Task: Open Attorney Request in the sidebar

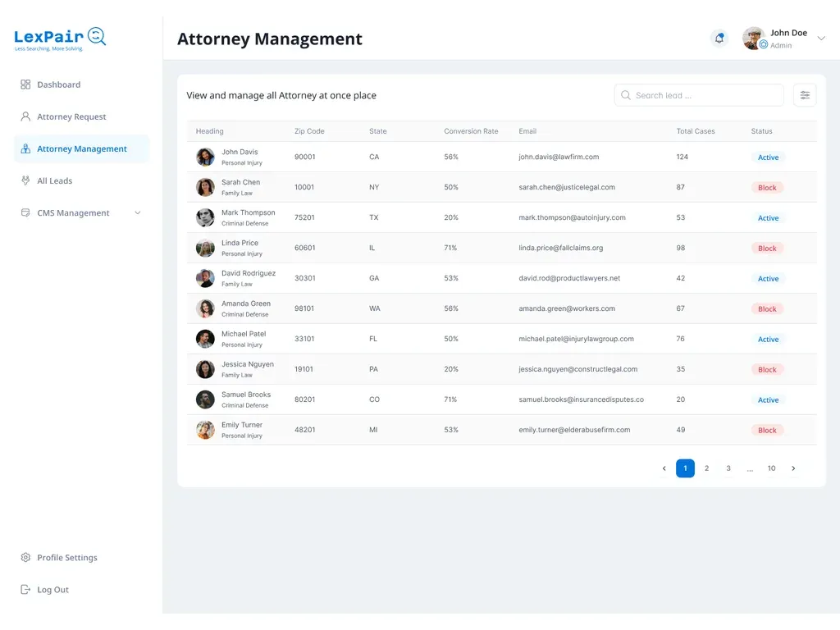Action: pyautogui.click(x=81, y=116)
